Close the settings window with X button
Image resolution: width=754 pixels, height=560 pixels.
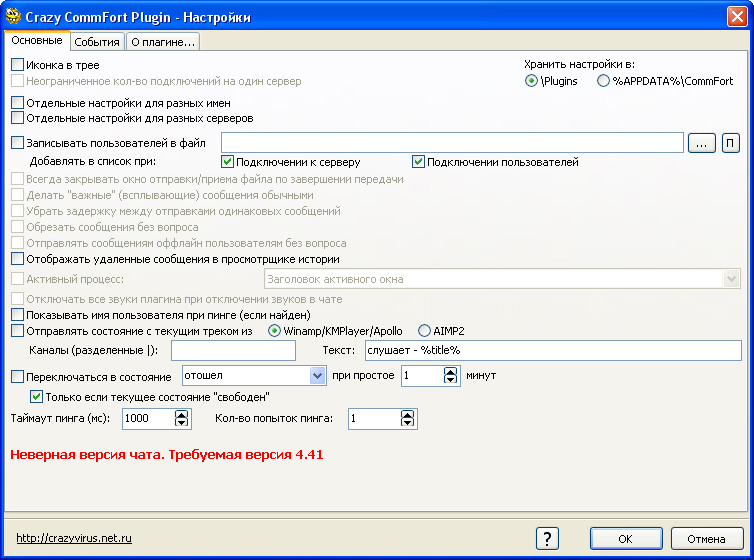click(737, 16)
